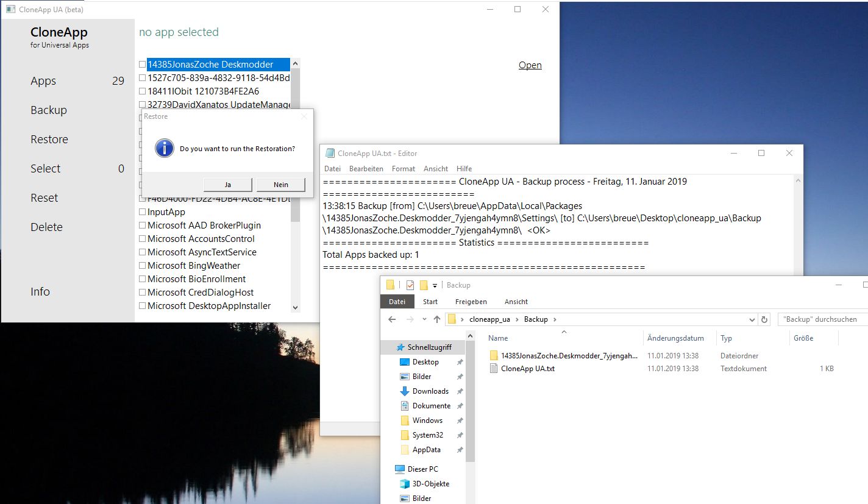Tick the Microsoft AccountsControl checkbox
This screenshot has width=868, height=504.
tap(142, 239)
